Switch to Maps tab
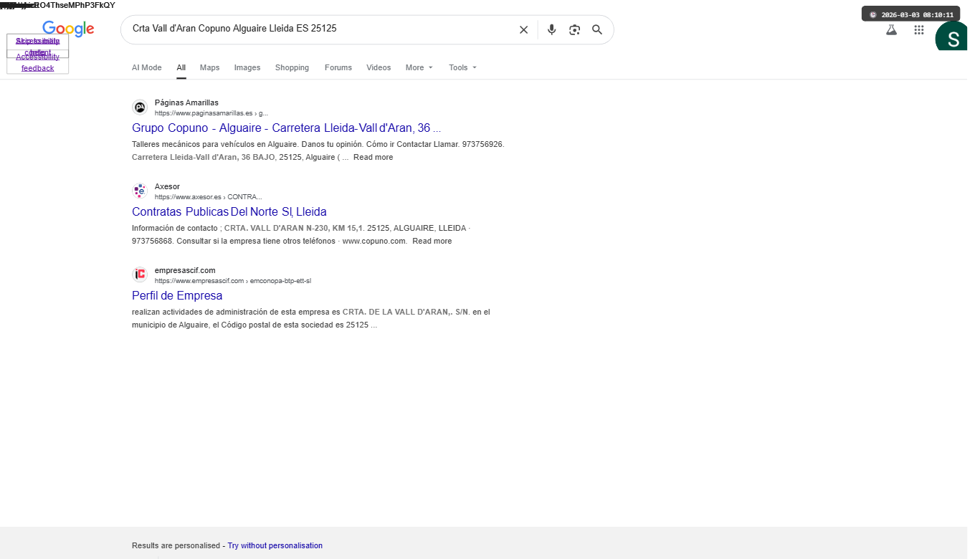Image resolution: width=980 pixels, height=559 pixels. click(x=209, y=67)
